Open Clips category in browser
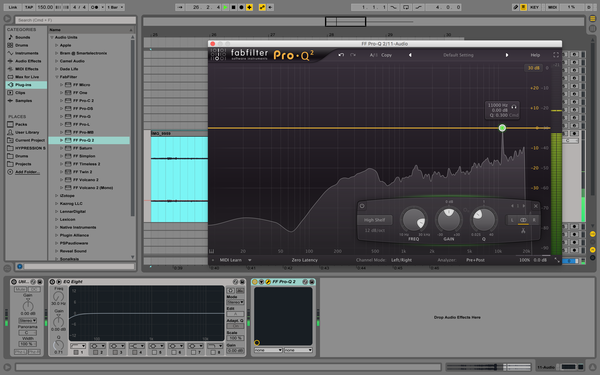The width and height of the screenshot is (600, 375). pyautogui.click(x=20, y=93)
